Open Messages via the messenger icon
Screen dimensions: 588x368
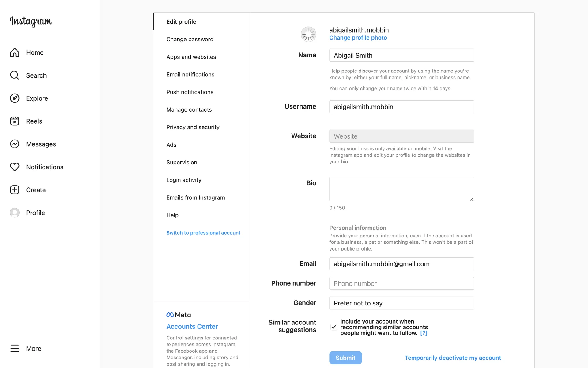(x=15, y=144)
